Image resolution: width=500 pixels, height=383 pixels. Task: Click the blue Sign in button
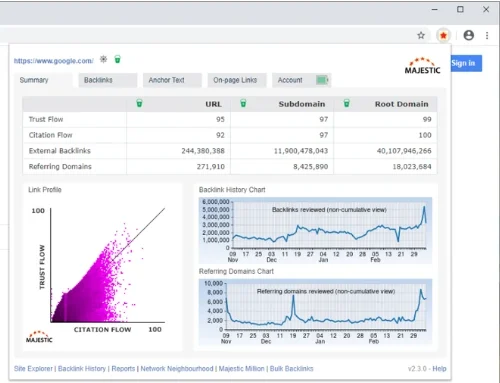click(x=466, y=63)
